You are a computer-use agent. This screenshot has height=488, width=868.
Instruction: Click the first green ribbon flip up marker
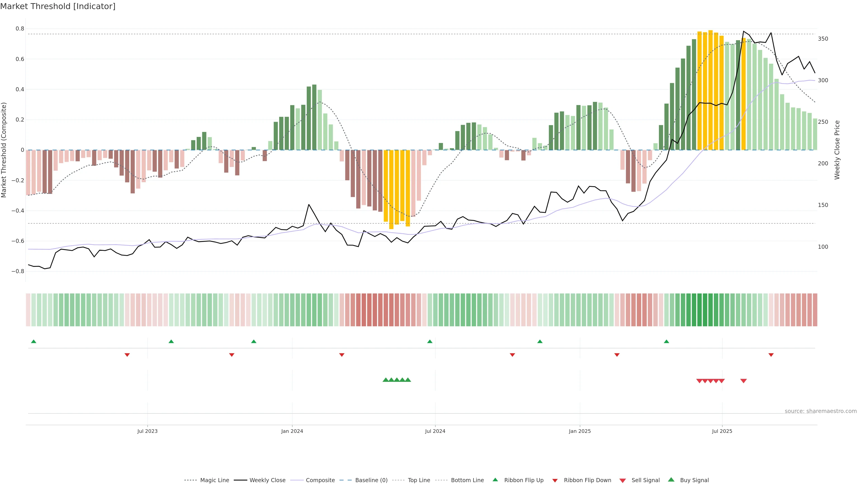point(33,342)
